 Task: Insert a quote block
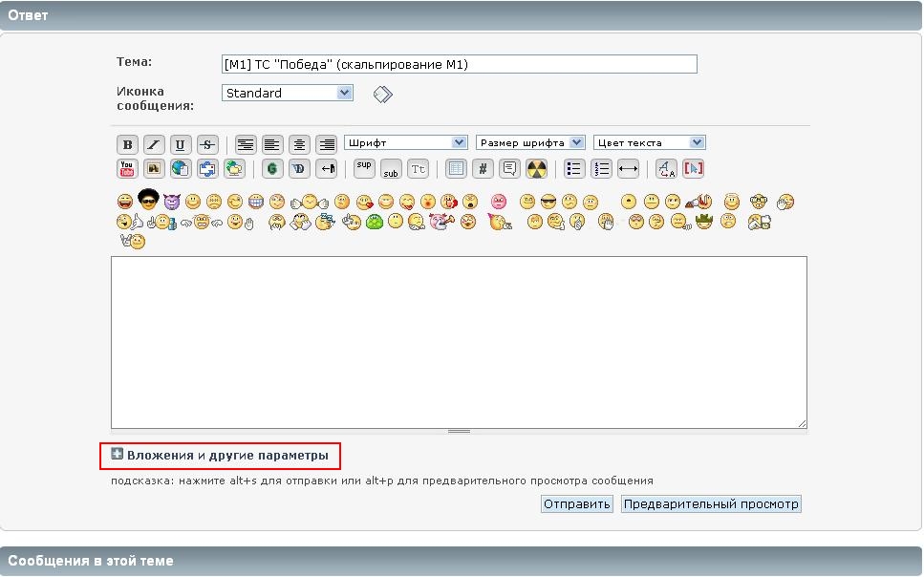tap(509, 168)
